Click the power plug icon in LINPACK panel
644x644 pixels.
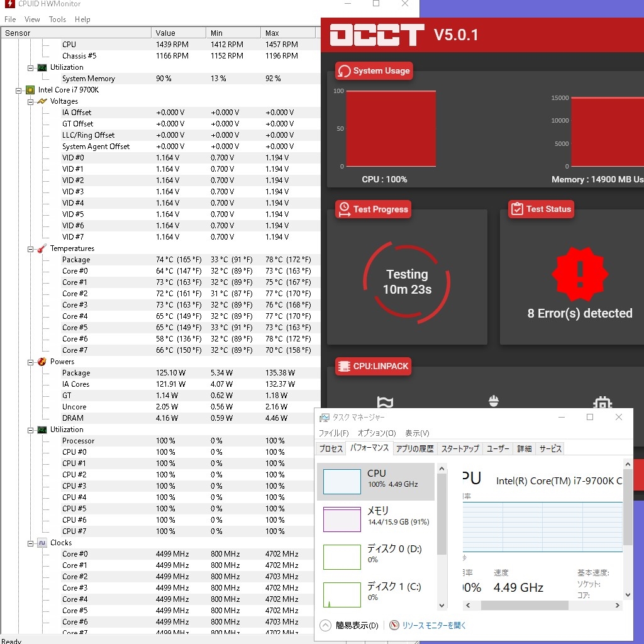493,401
